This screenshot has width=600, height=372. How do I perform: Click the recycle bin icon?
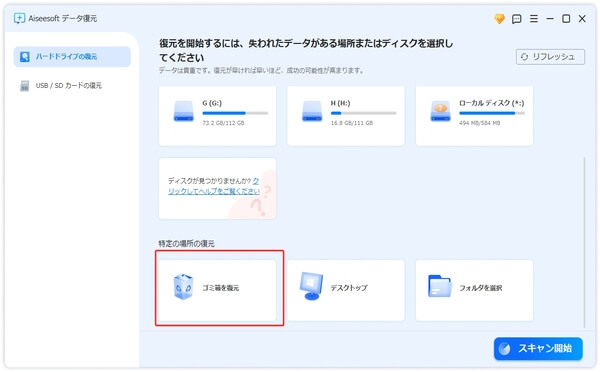click(183, 287)
